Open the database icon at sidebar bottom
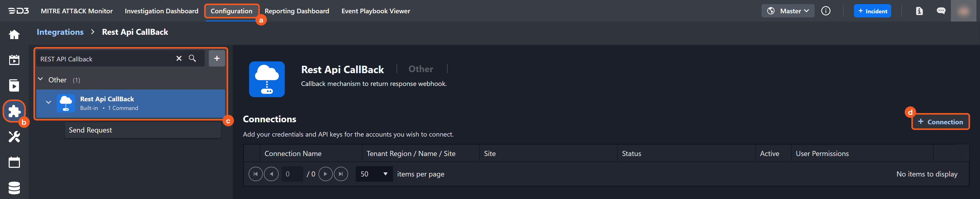 [x=14, y=187]
